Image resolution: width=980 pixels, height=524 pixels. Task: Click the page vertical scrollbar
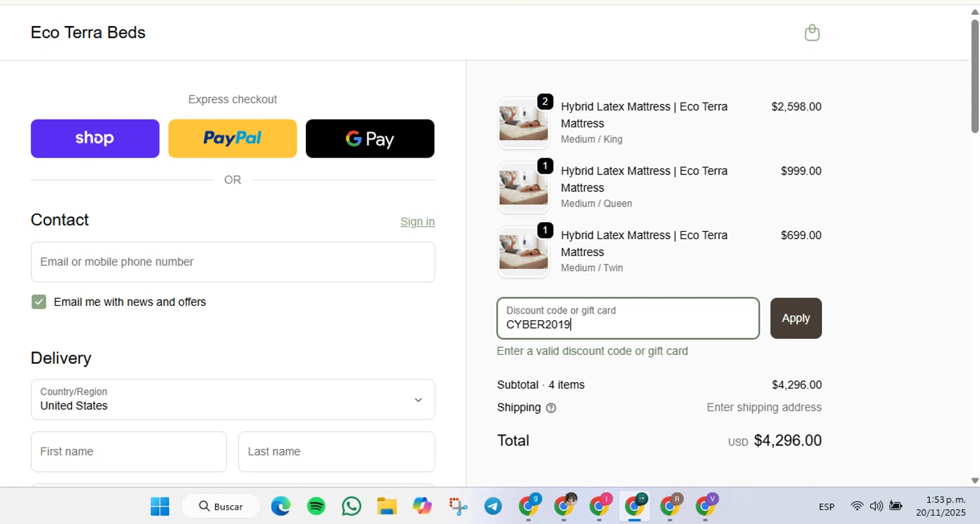pos(975,76)
